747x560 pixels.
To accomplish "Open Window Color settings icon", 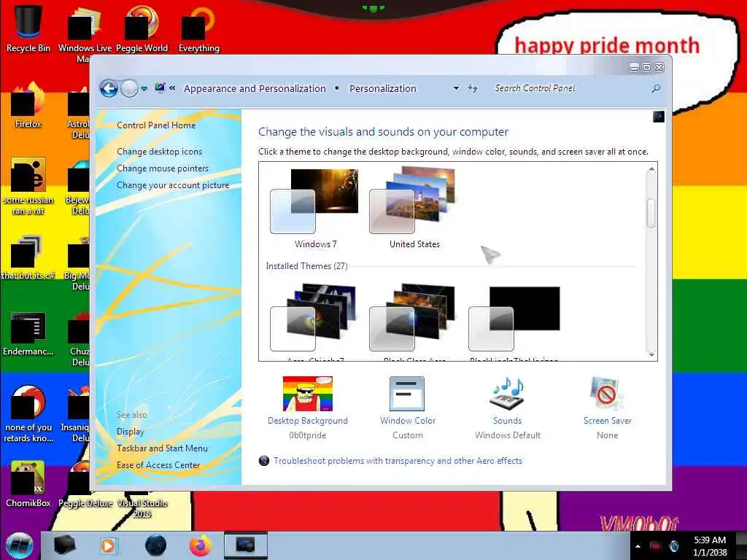I will pyautogui.click(x=407, y=394).
